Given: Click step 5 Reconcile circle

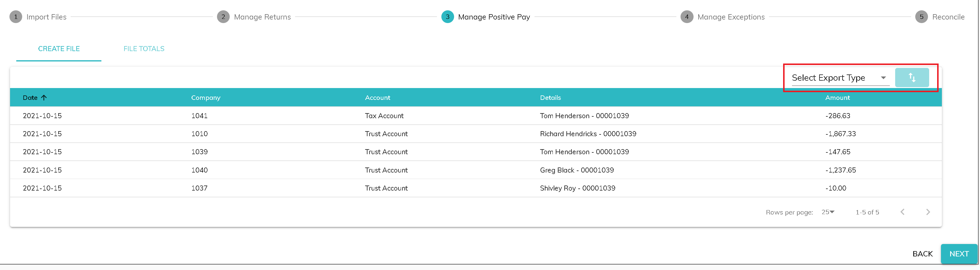Looking at the screenshot, I should [921, 17].
